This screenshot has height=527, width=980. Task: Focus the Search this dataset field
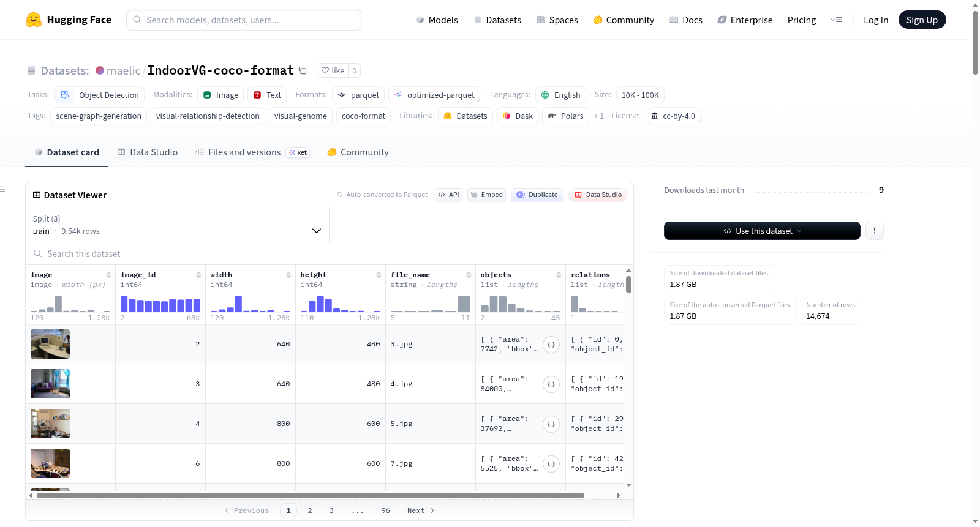tap(330, 254)
